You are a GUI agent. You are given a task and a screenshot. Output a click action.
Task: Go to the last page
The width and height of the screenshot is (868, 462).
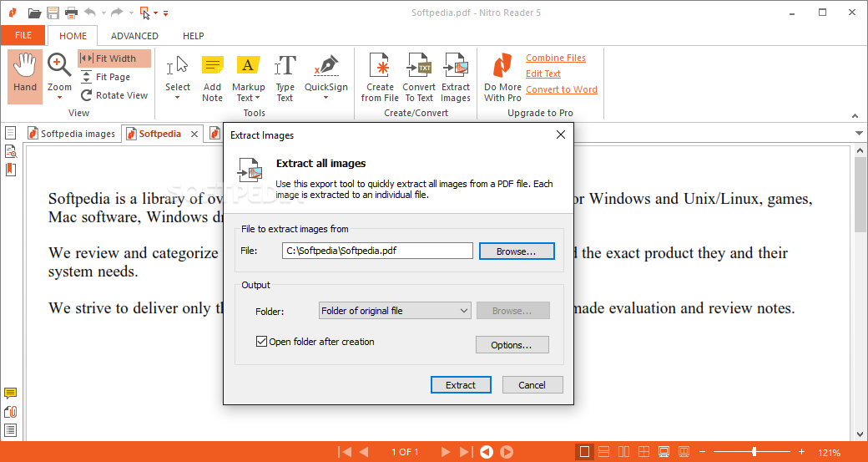(466, 452)
